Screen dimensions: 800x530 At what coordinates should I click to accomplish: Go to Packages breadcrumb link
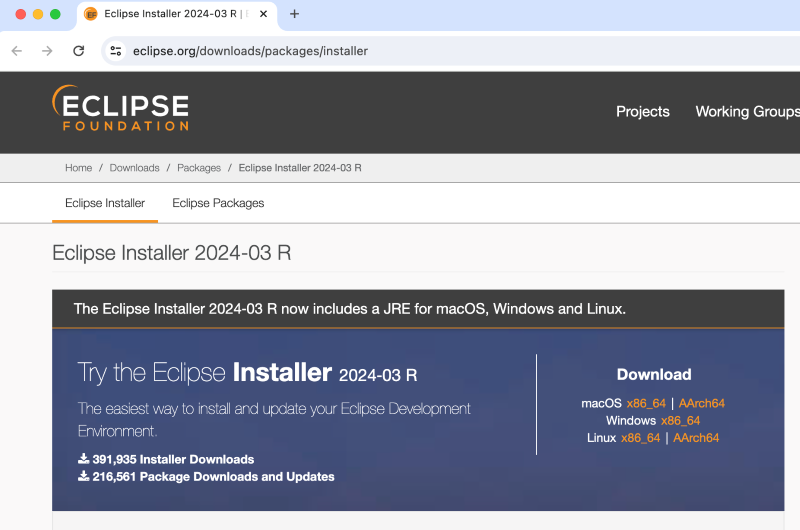[199, 168]
